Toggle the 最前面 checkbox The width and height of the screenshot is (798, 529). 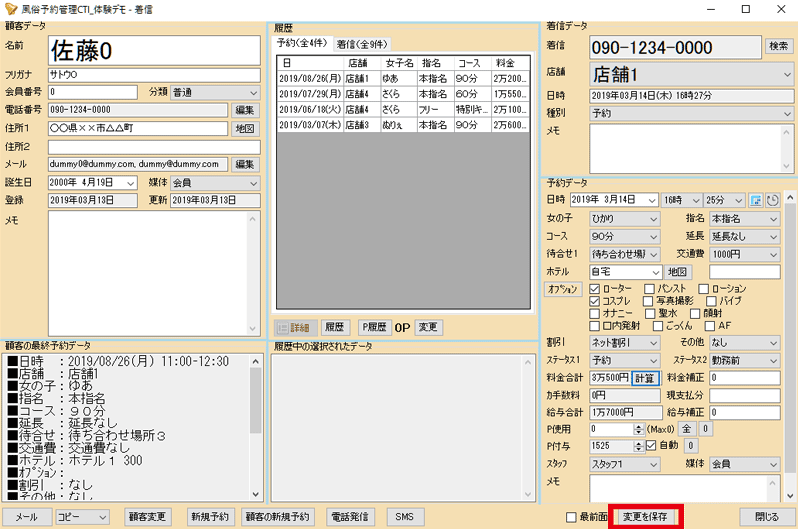pos(571,517)
